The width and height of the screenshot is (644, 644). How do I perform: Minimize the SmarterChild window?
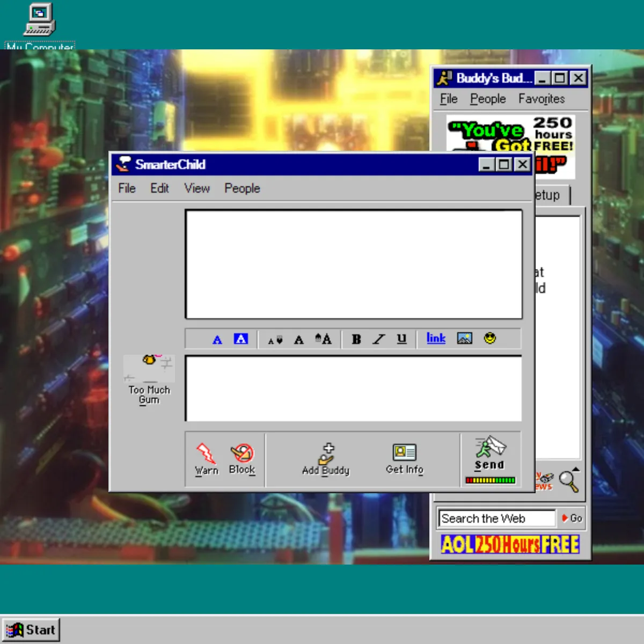pos(486,164)
